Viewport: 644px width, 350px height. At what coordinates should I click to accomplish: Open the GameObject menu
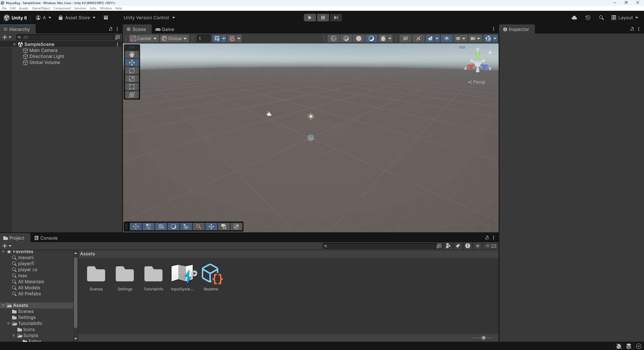pyautogui.click(x=41, y=8)
